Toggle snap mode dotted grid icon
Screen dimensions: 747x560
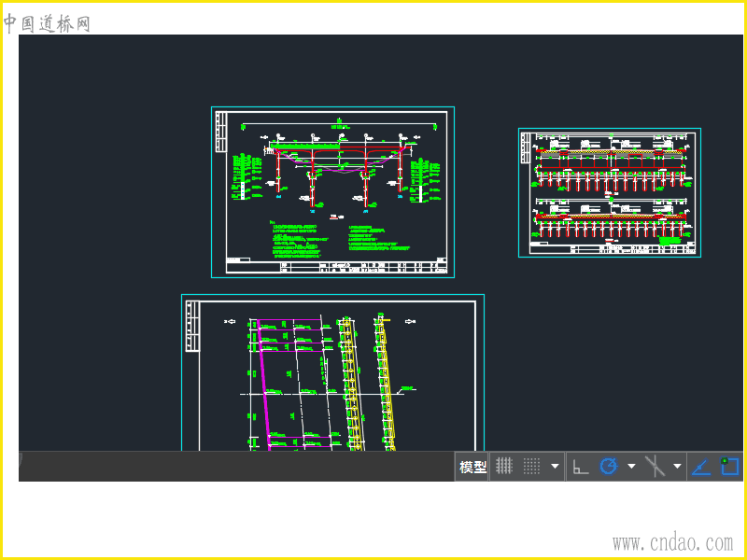[531, 467]
